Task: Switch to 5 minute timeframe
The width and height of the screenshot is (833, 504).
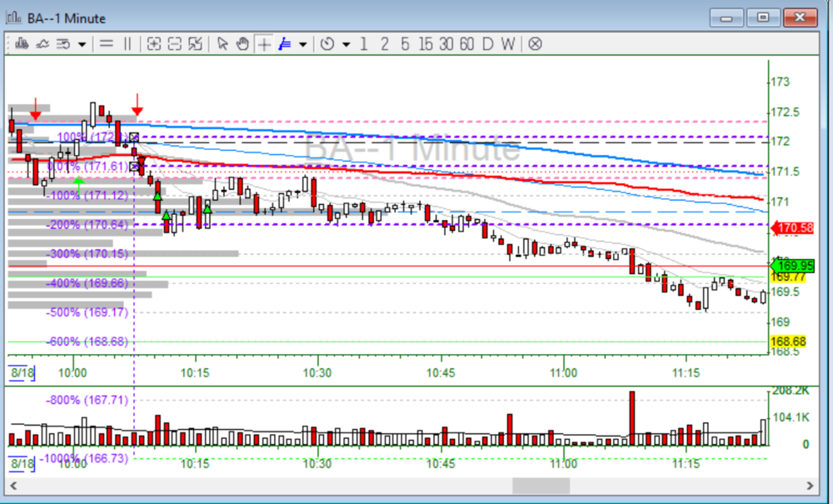Action: (405, 44)
